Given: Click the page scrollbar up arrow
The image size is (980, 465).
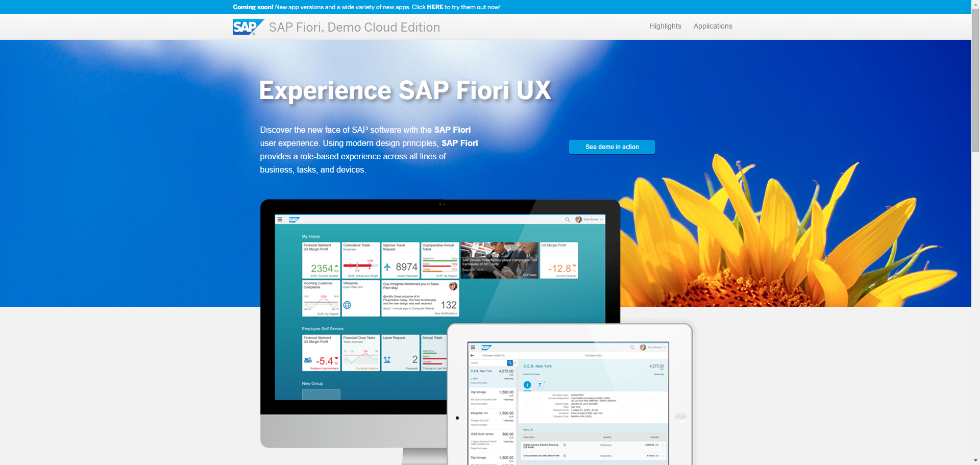Looking at the screenshot, I should (x=975, y=4).
